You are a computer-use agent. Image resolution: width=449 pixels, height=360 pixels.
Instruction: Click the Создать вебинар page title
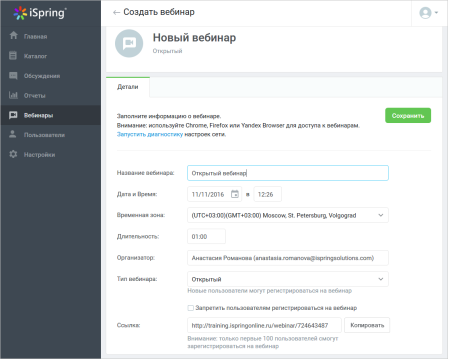[x=159, y=12]
